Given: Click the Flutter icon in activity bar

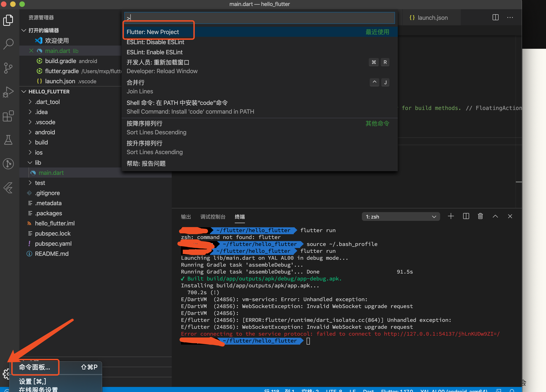Looking at the screenshot, I should click(x=8, y=188).
